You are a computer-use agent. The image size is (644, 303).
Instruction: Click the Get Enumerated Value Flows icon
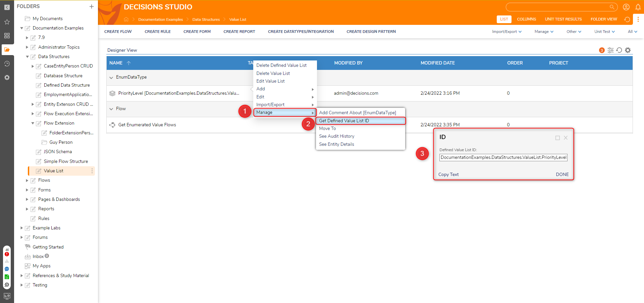pyautogui.click(x=112, y=125)
